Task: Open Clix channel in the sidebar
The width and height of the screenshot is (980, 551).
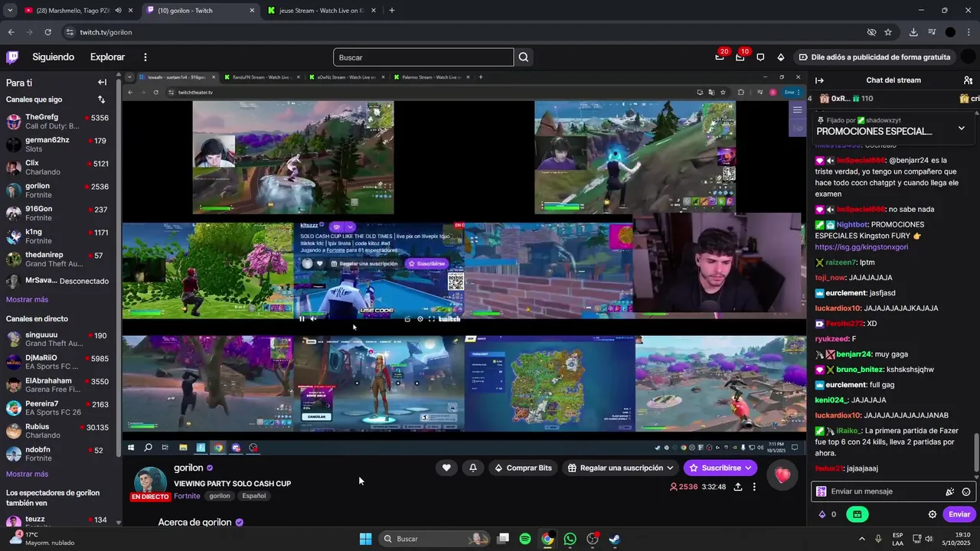Action: click(x=57, y=168)
